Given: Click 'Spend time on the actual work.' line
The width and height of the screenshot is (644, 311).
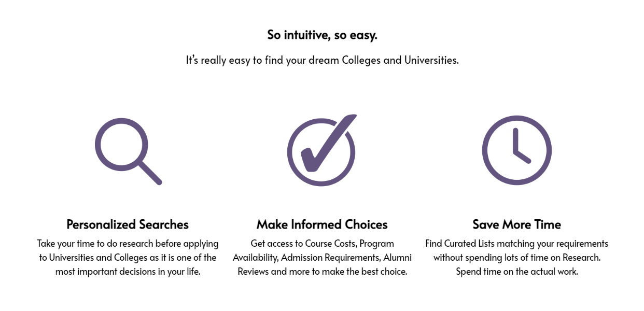Looking at the screenshot, I should 517,272.
